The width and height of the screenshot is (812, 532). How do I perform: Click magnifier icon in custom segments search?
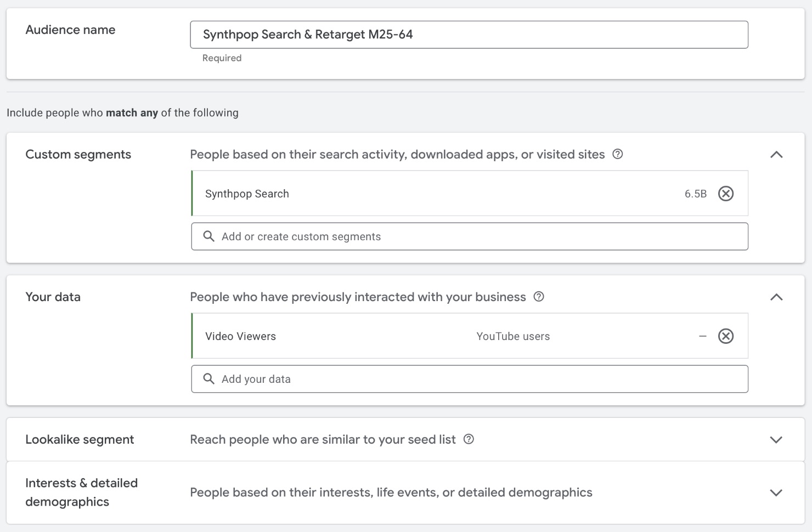point(208,236)
